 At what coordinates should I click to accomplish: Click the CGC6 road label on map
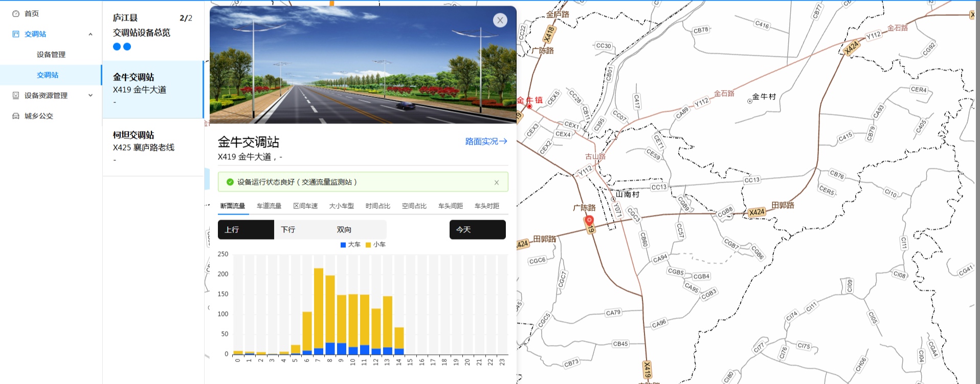tap(537, 261)
